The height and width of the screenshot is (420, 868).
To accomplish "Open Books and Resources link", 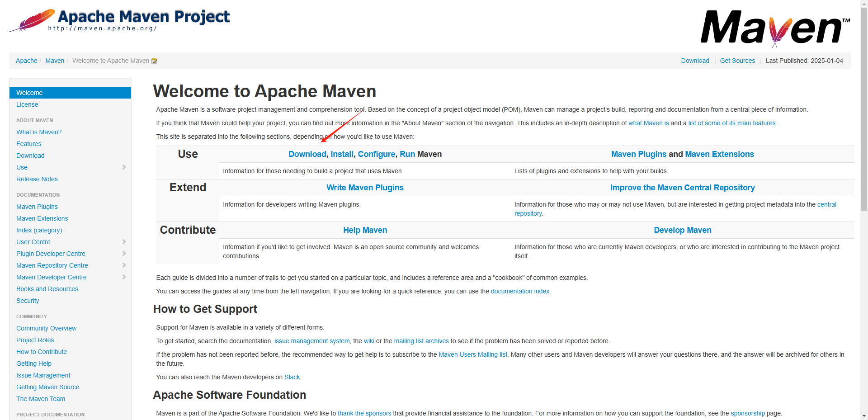I will coord(47,289).
